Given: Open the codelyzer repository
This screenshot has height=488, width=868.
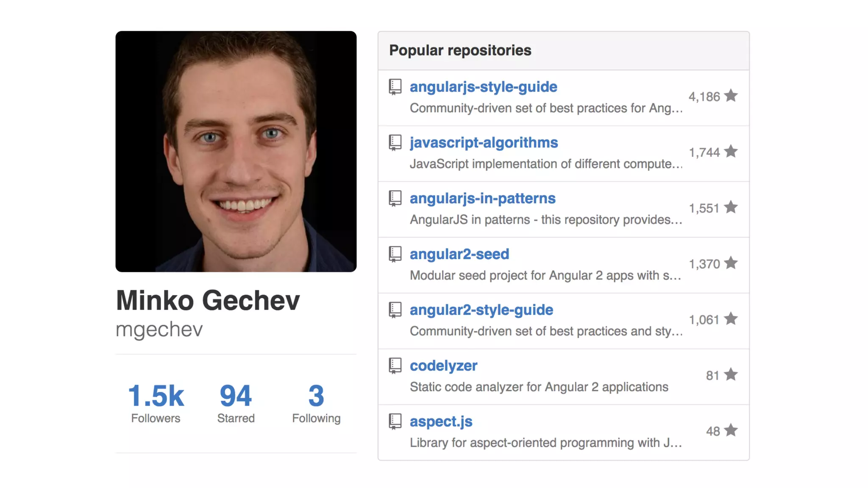Looking at the screenshot, I should tap(443, 366).
